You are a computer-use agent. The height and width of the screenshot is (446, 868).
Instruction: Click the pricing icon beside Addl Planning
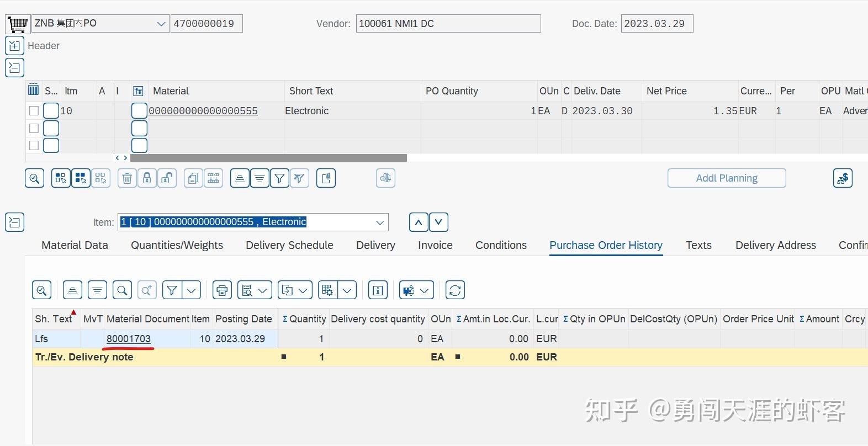tap(843, 178)
